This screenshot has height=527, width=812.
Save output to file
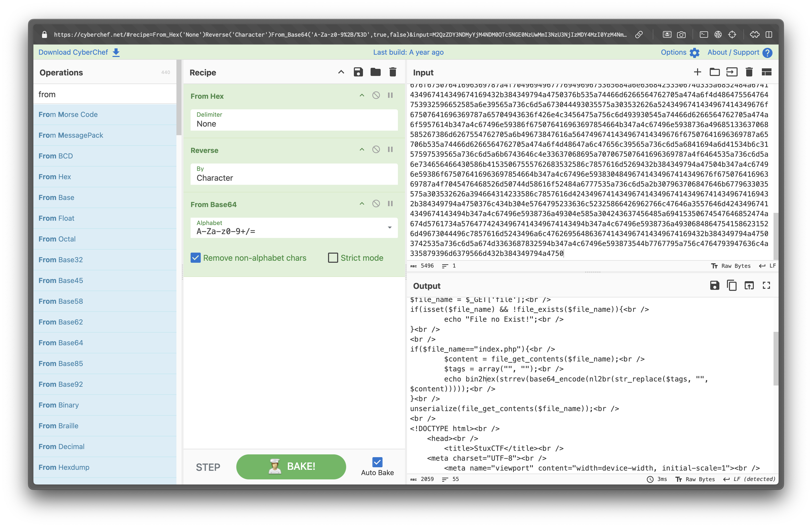(x=715, y=286)
